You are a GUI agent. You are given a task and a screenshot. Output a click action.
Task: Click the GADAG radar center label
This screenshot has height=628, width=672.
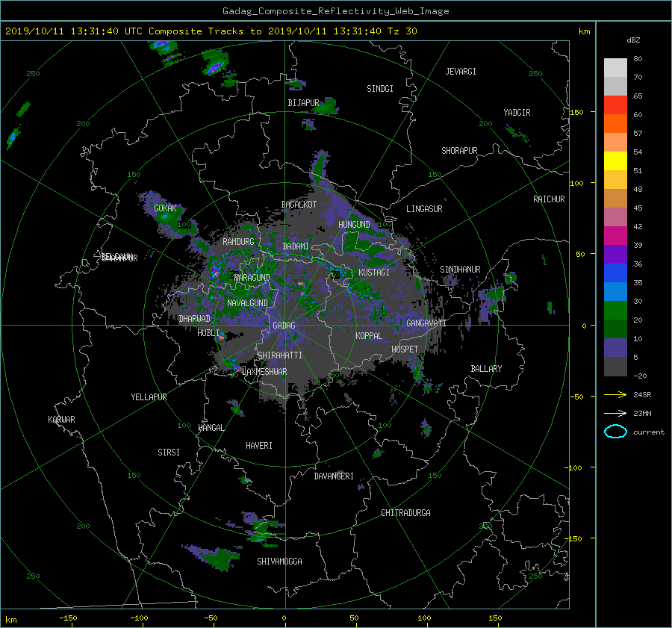pos(284,326)
